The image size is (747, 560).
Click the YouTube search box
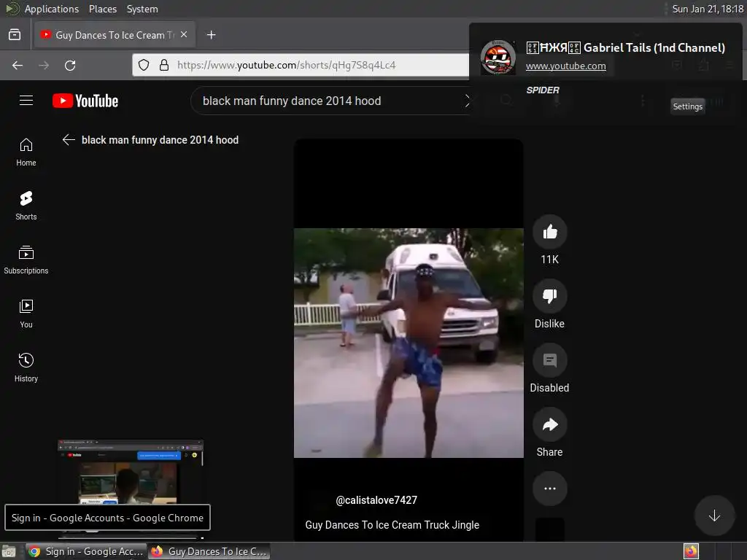pyautogui.click(x=329, y=101)
